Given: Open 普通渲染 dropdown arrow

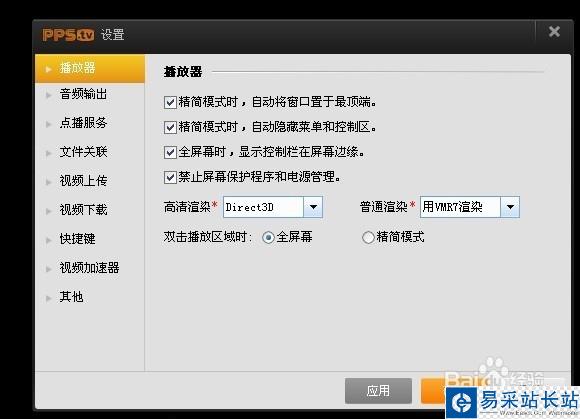Looking at the screenshot, I should pyautogui.click(x=510, y=207).
